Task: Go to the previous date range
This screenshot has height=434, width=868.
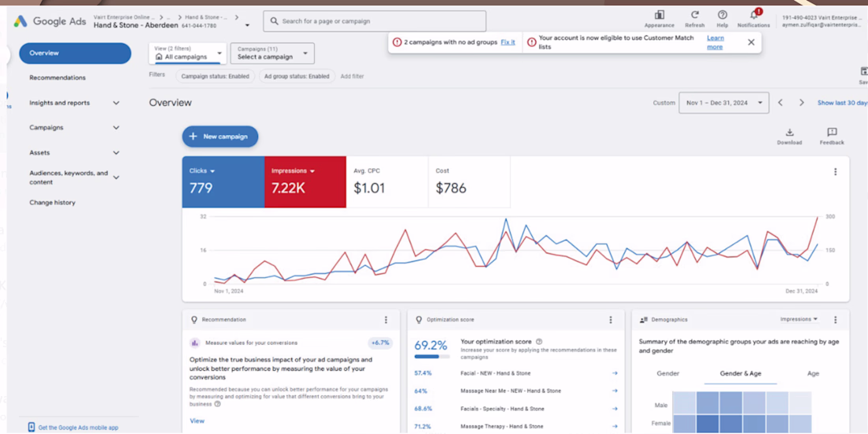Action: point(780,103)
